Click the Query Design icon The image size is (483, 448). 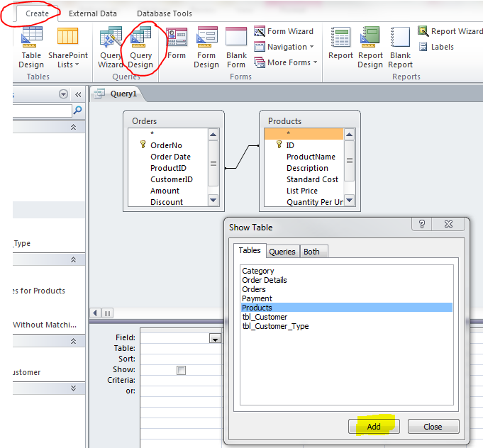pyautogui.click(x=140, y=37)
